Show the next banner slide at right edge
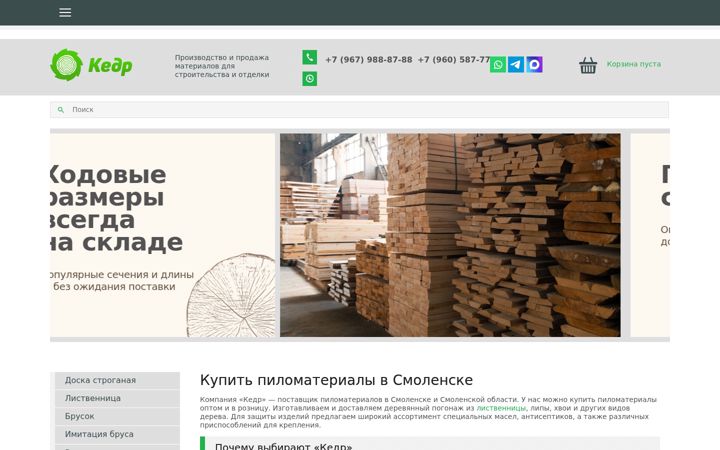 (650, 235)
